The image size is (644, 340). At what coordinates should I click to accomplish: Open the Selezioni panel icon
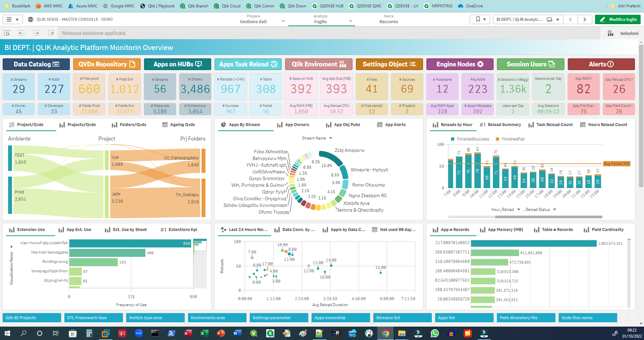pos(610,33)
